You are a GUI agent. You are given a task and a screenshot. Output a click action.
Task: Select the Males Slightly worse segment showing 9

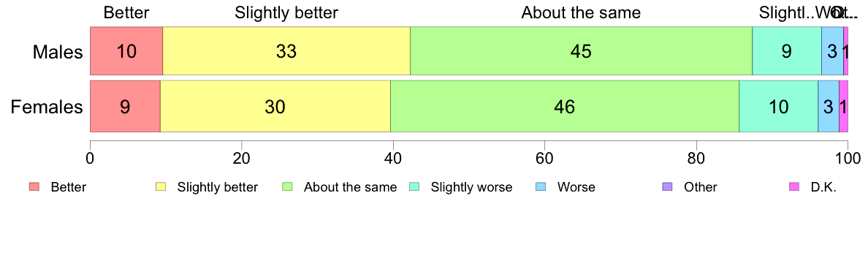tap(787, 51)
